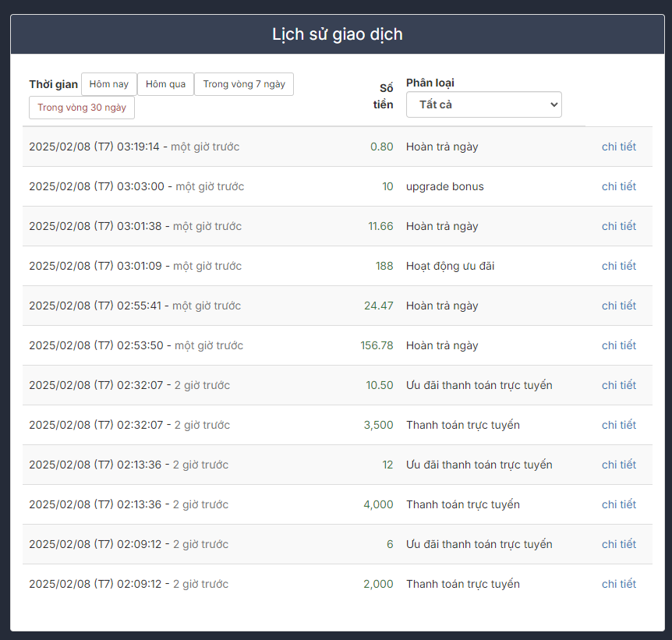View chi tiết of 3,500 Thanh toán trực tuyến
The width and height of the screenshot is (672, 640).
tap(618, 425)
